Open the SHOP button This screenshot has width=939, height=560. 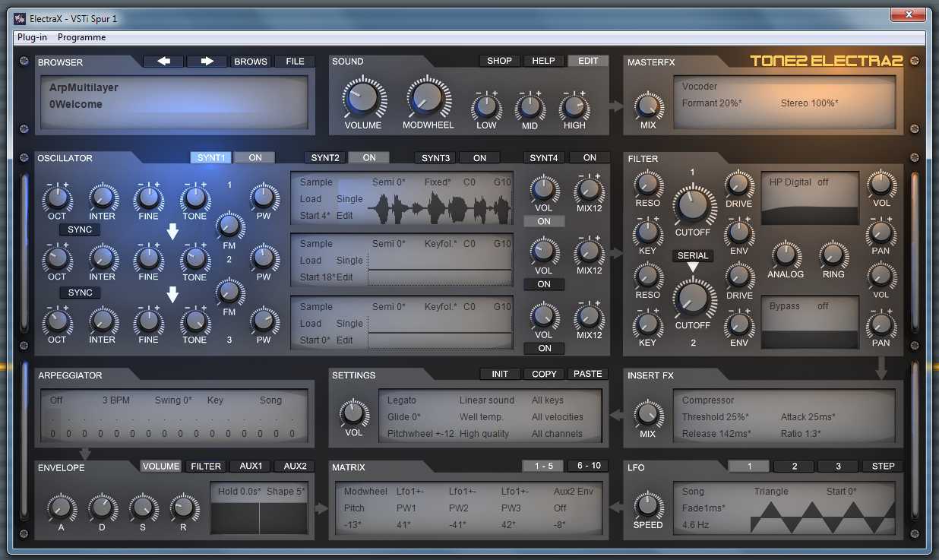coord(499,61)
